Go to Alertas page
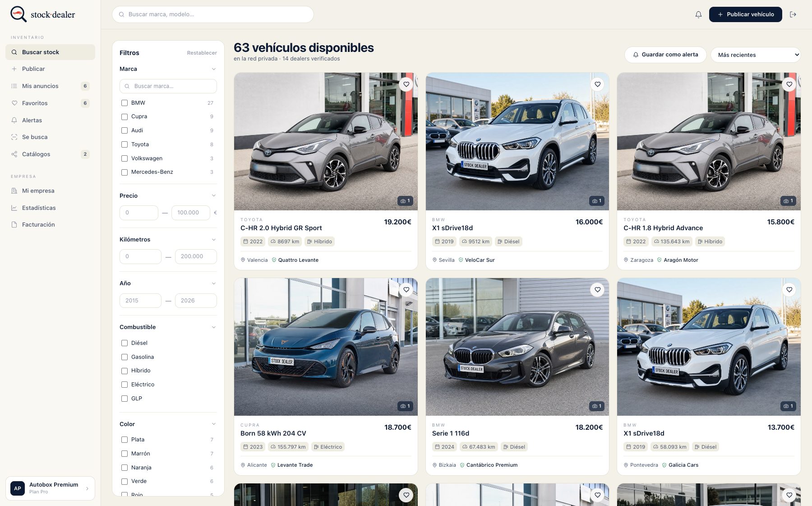The height and width of the screenshot is (506, 812). point(50,121)
